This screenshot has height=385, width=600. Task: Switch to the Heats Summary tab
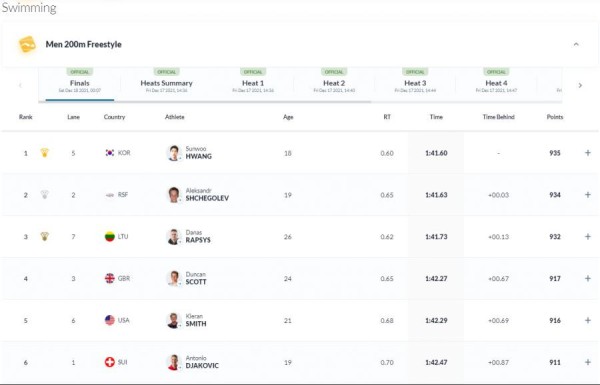166,83
